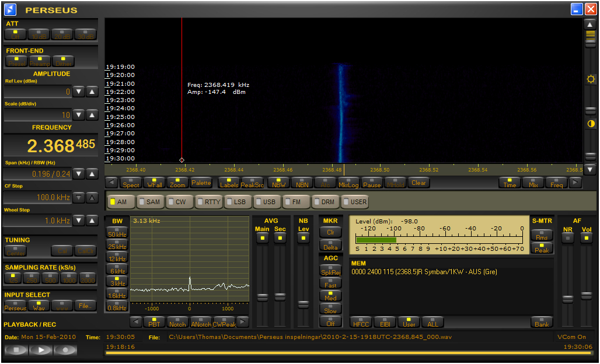Click the marker Clr button
The width and height of the screenshot is (600, 364).
click(x=330, y=232)
